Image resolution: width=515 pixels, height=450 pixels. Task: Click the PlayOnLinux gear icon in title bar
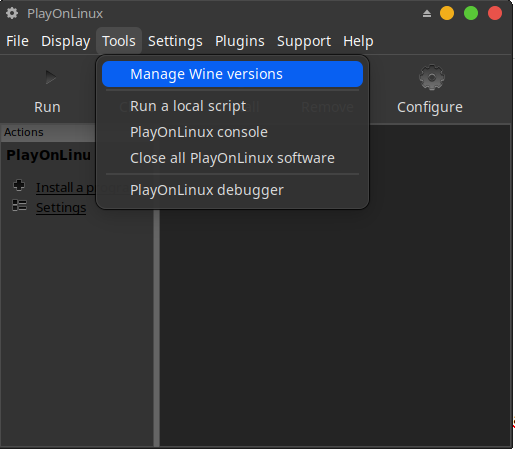coord(12,13)
